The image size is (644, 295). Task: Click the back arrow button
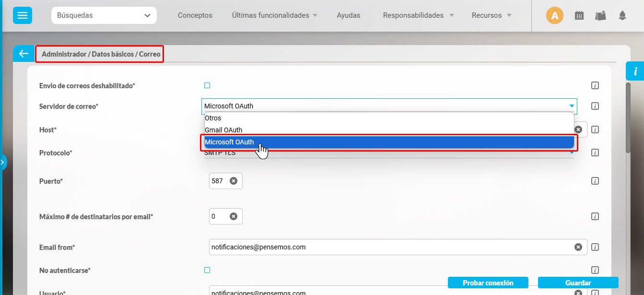pyautogui.click(x=23, y=54)
